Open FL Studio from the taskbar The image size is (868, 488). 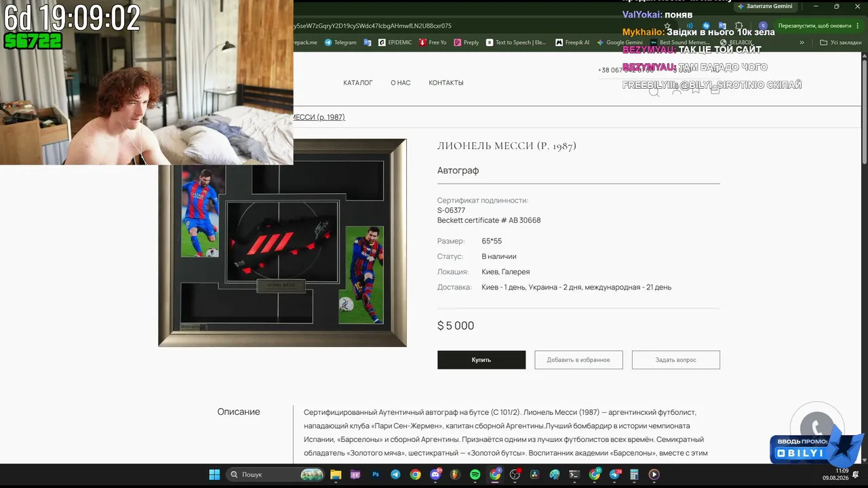click(x=455, y=474)
